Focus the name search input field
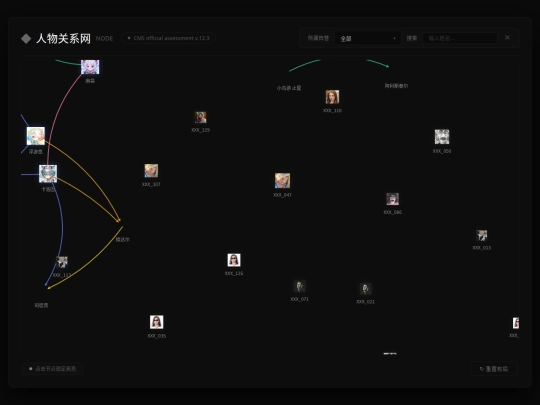The width and height of the screenshot is (540, 405). (x=460, y=38)
